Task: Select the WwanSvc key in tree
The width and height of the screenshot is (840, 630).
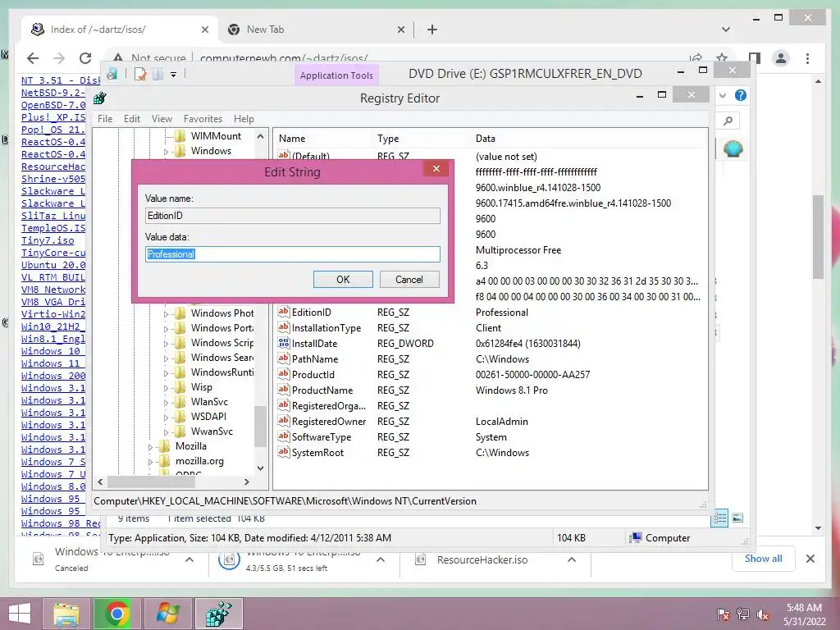Action: coord(212,431)
